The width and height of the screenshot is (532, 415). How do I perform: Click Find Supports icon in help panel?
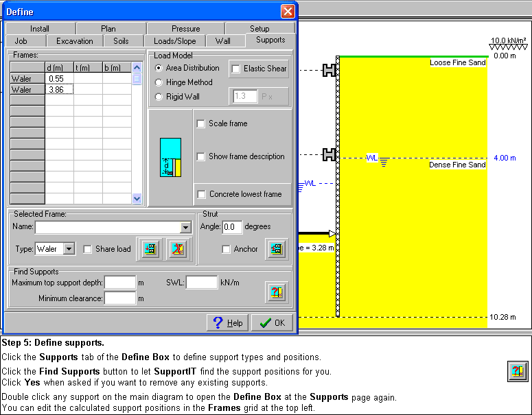tap(517, 371)
